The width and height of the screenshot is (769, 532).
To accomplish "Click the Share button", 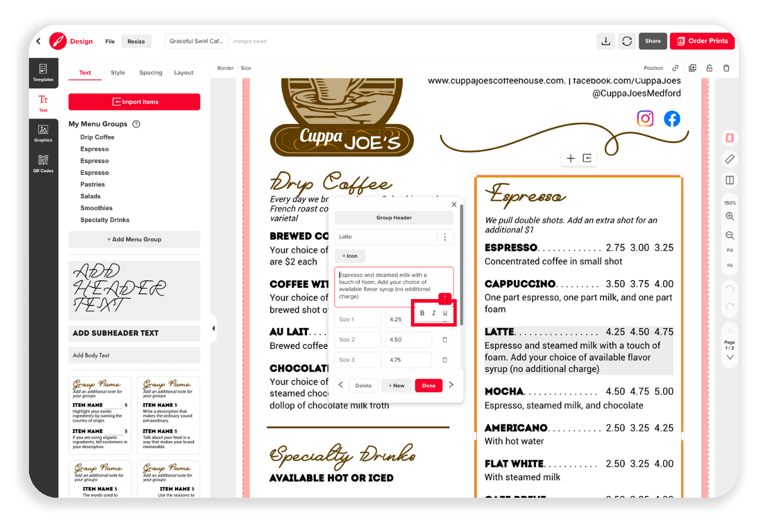I will coord(653,41).
